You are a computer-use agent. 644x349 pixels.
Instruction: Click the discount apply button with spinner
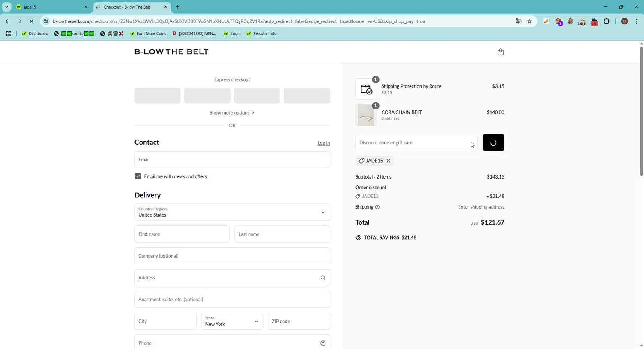(493, 143)
